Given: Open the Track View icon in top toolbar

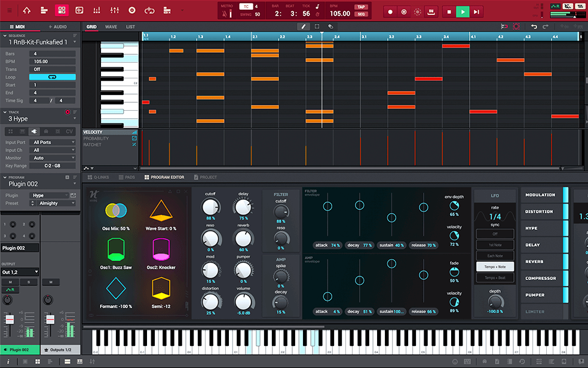Looking at the screenshot, I should click(43, 10).
